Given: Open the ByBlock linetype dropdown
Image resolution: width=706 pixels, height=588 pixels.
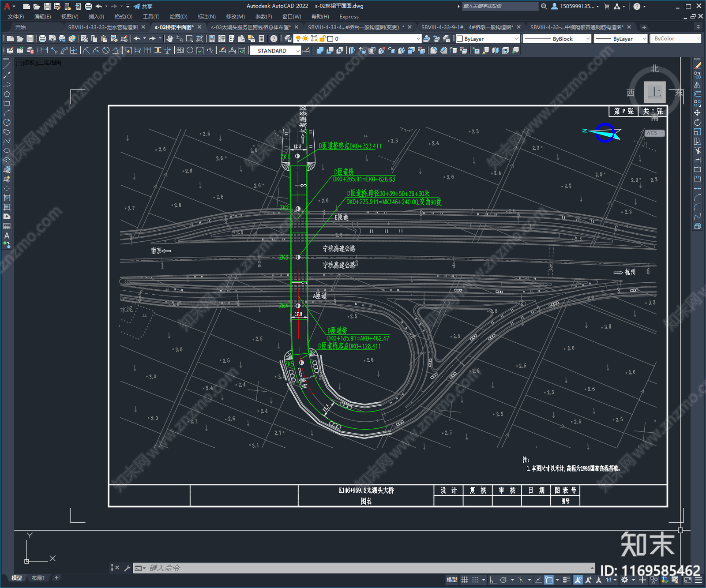Looking at the screenshot, I should click(557, 39).
